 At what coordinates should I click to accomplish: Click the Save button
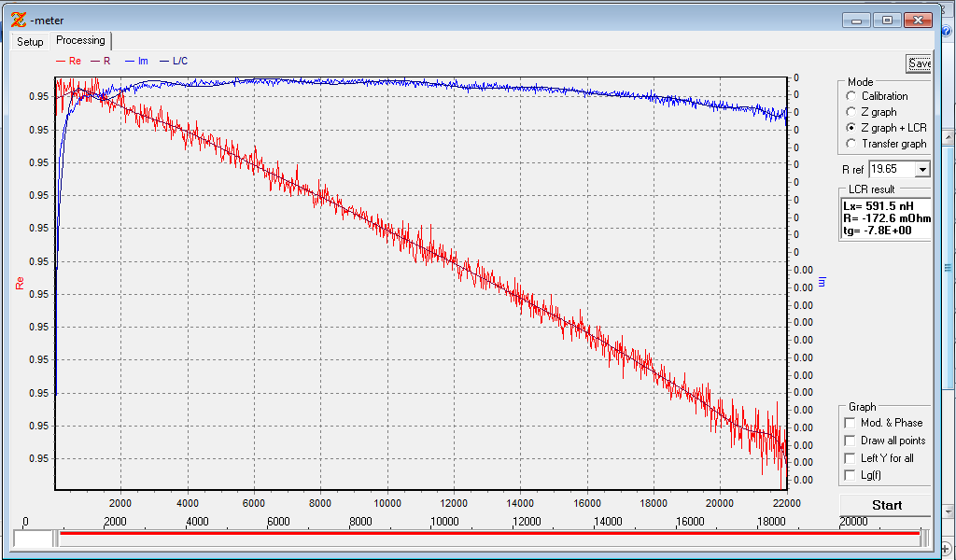(x=920, y=63)
